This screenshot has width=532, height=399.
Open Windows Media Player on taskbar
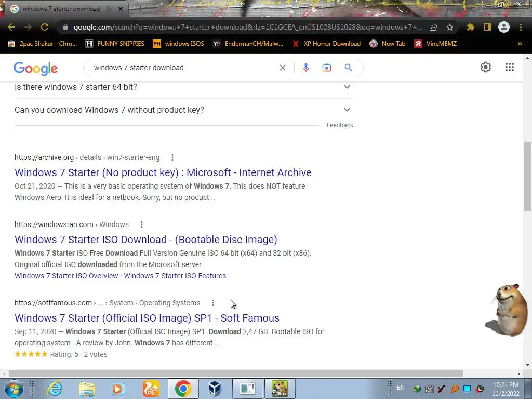click(x=118, y=389)
